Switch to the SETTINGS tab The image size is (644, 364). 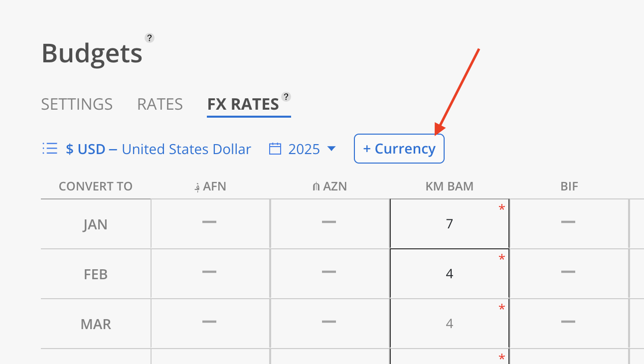tap(77, 104)
